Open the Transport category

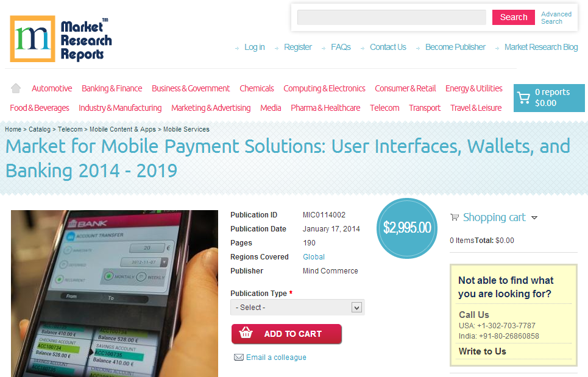pyautogui.click(x=425, y=108)
